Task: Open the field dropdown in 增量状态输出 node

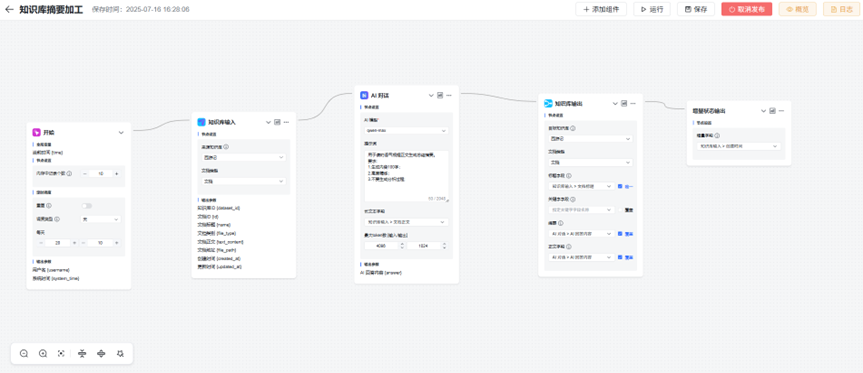Action: [739, 146]
